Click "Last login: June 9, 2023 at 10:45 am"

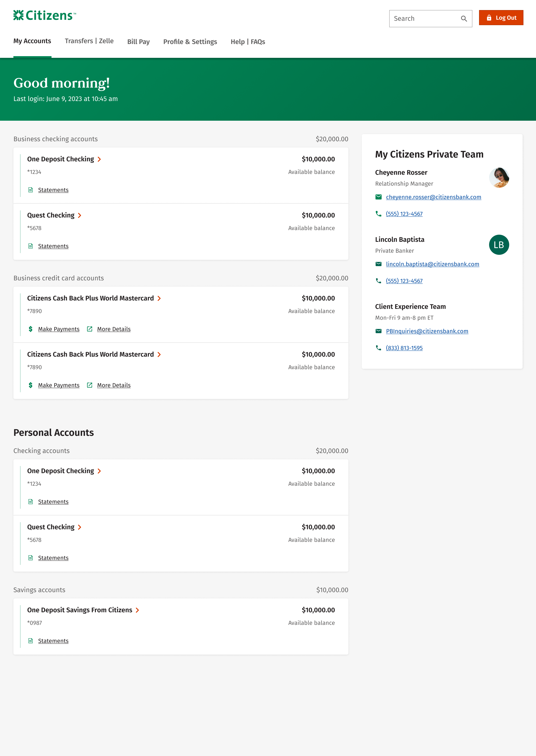coord(65,99)
